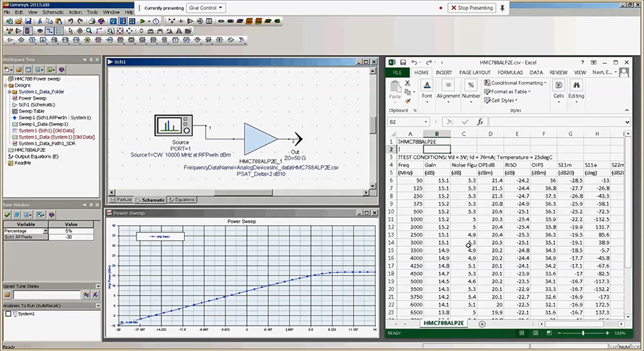The image size is (644, 351).
Task: Click the eye view icon in Genesys toolbar
Action: (x=40, y=31)
